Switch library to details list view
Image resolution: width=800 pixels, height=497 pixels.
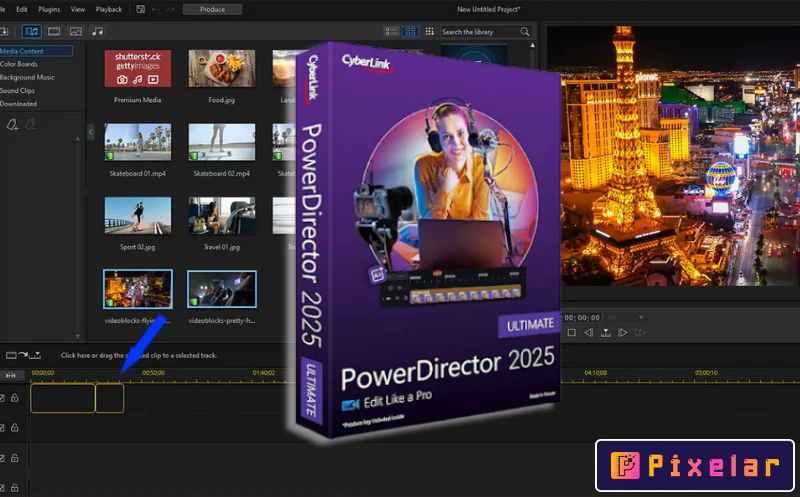pyautogui.click(x=391, y=32)
